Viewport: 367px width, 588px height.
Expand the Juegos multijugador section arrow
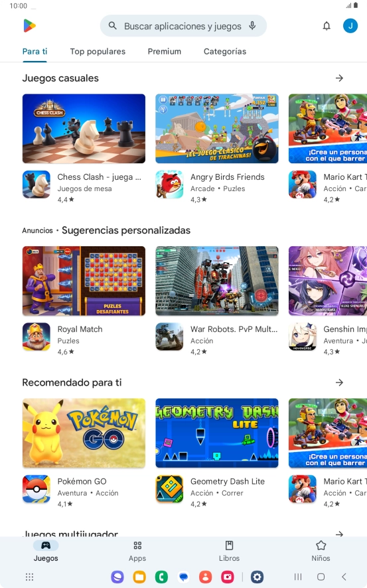click(x=339, y=534)
